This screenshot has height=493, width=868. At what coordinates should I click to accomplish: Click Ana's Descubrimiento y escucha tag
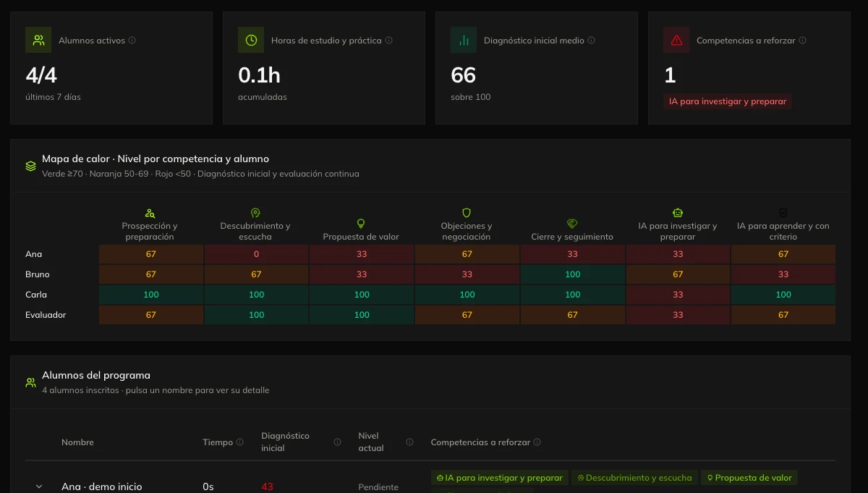click(634, 478)
